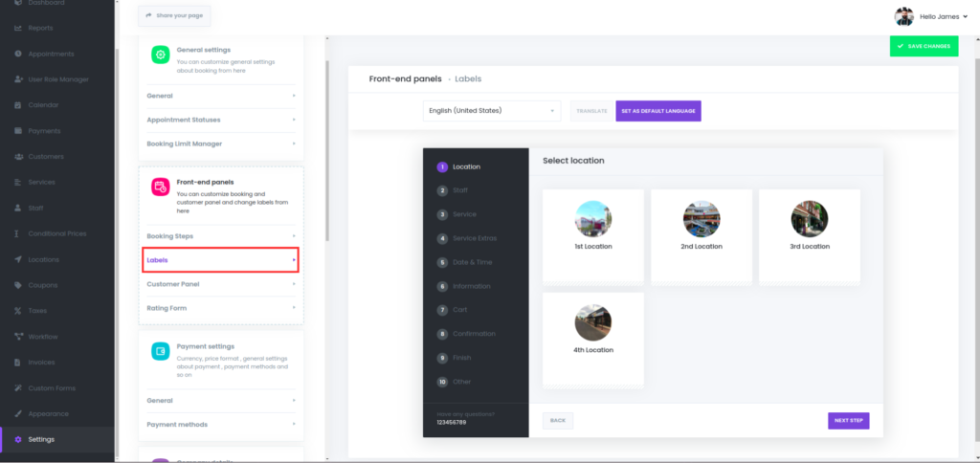Select the Staff step in booking panel
Image resolution: width=980 pixels, height=463 pixels.
click(x=460, y=190)
